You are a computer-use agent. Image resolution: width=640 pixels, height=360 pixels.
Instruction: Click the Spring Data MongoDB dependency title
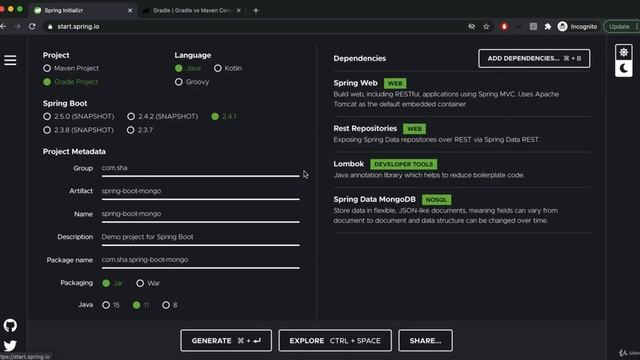pyautogui.click(x=374, y=200)
